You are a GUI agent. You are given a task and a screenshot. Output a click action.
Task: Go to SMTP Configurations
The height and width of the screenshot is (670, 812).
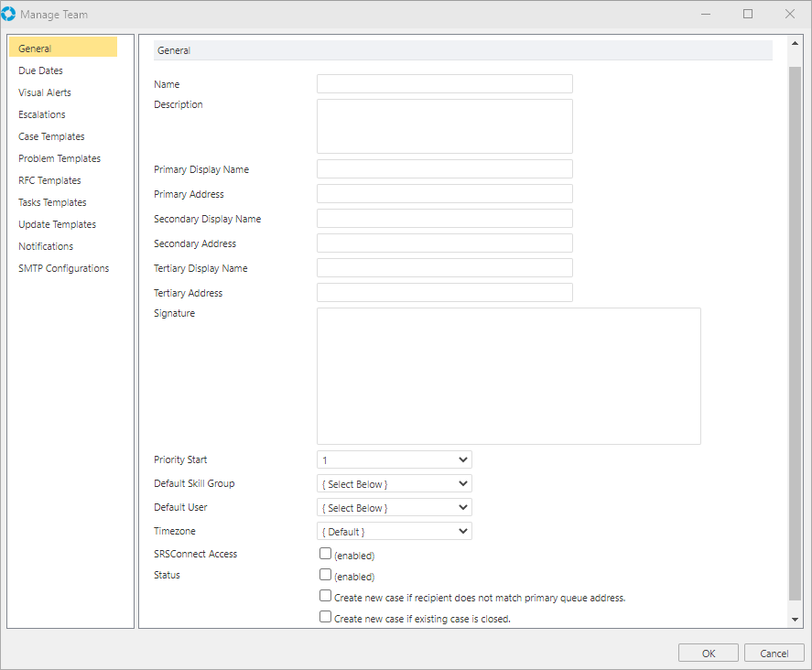point(63,268)
